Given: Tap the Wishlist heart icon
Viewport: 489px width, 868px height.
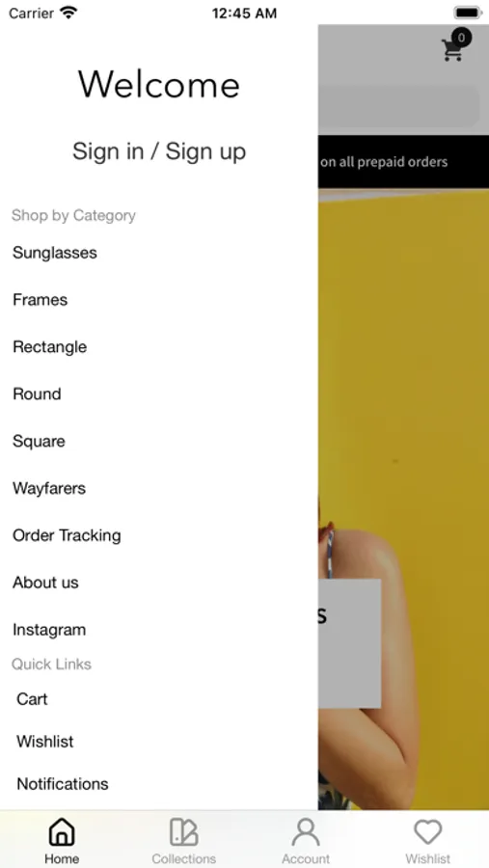Looking at the screenshot, I should click(428, 832).
